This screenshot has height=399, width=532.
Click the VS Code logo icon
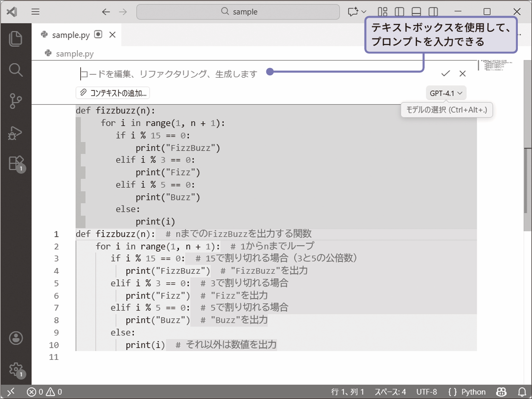click(12, 12)
